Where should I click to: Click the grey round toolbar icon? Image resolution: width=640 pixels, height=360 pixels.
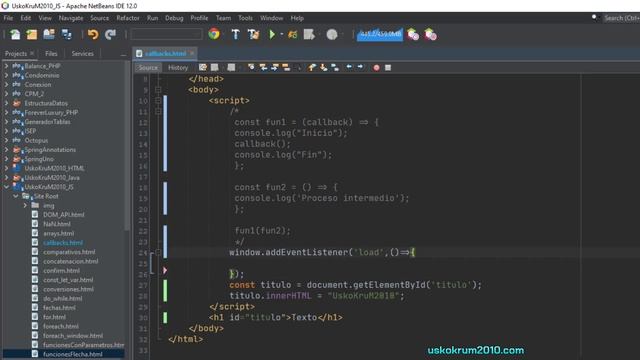[x=332, y=35]
